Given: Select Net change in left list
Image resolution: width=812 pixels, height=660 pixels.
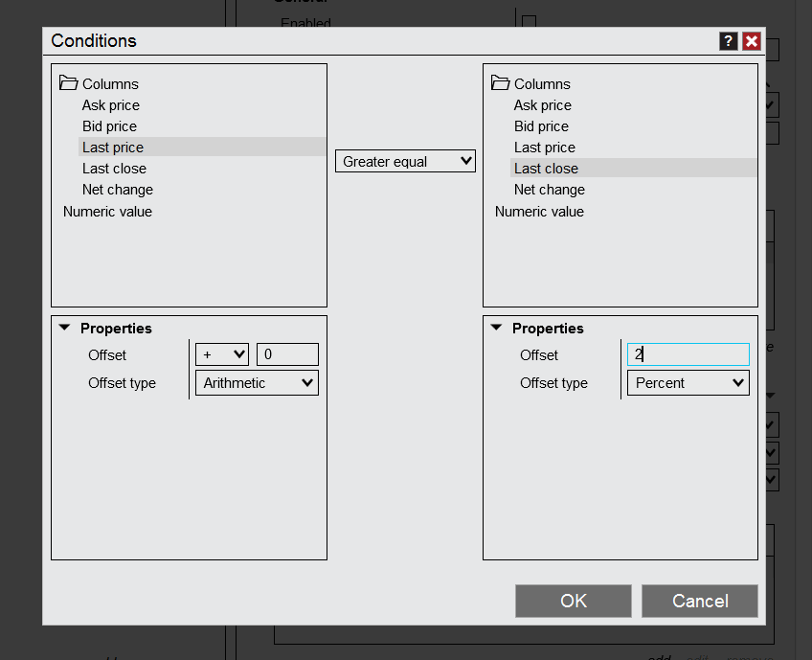Looking at the screenshot, I should click(118, 190).
